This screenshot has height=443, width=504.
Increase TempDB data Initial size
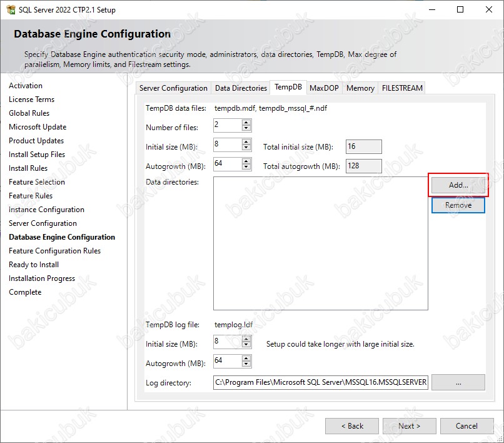click(246, 142)
